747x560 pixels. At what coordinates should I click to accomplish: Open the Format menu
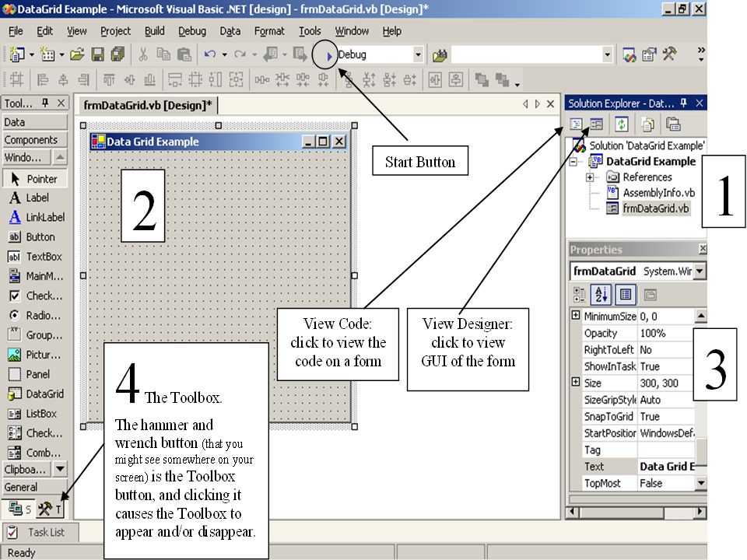tap(269, 31)
